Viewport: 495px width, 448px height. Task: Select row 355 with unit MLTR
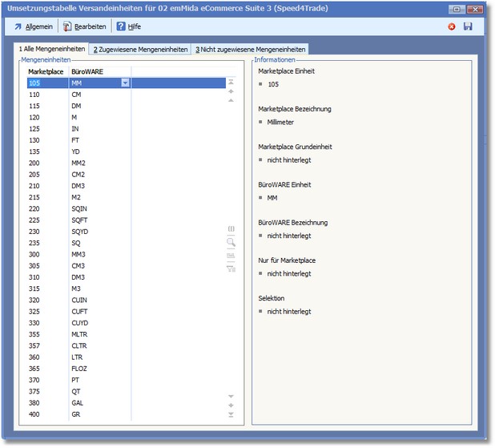coord(80,333)
